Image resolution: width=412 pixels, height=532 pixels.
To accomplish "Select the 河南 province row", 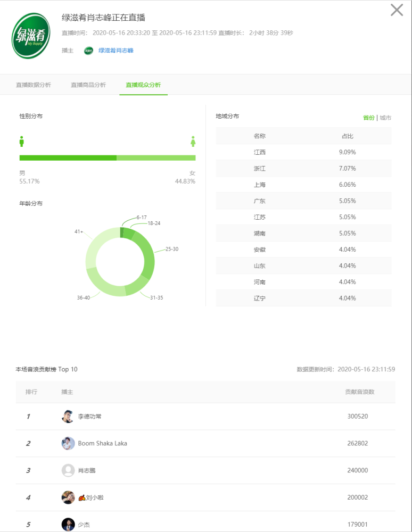I will click(303, 282).
